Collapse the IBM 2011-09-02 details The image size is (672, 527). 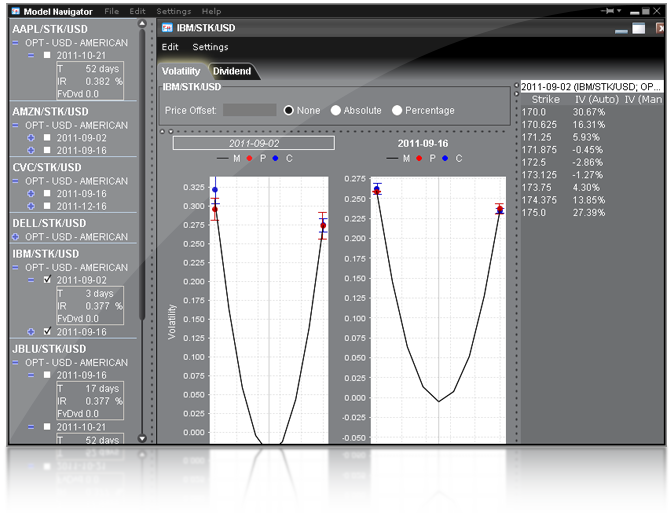pos(31,280)
